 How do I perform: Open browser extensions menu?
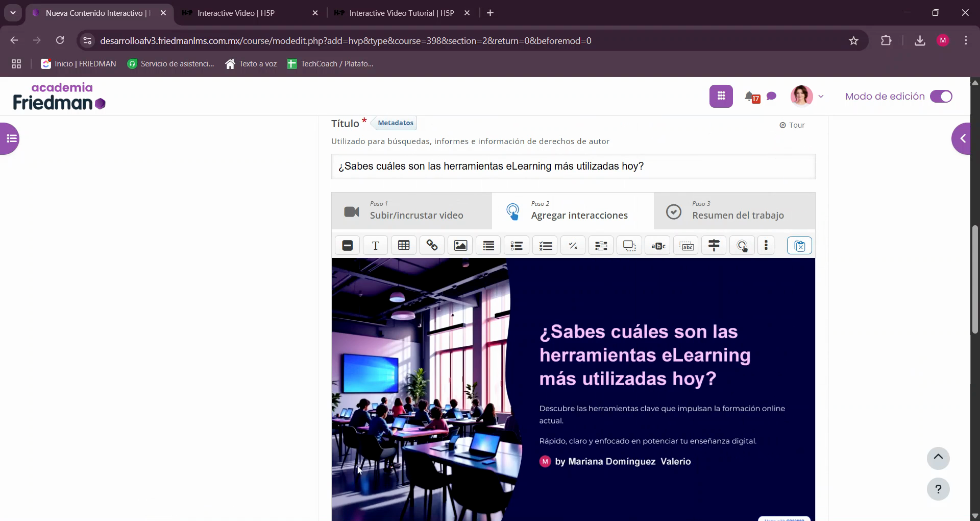[x=886, y=40]
